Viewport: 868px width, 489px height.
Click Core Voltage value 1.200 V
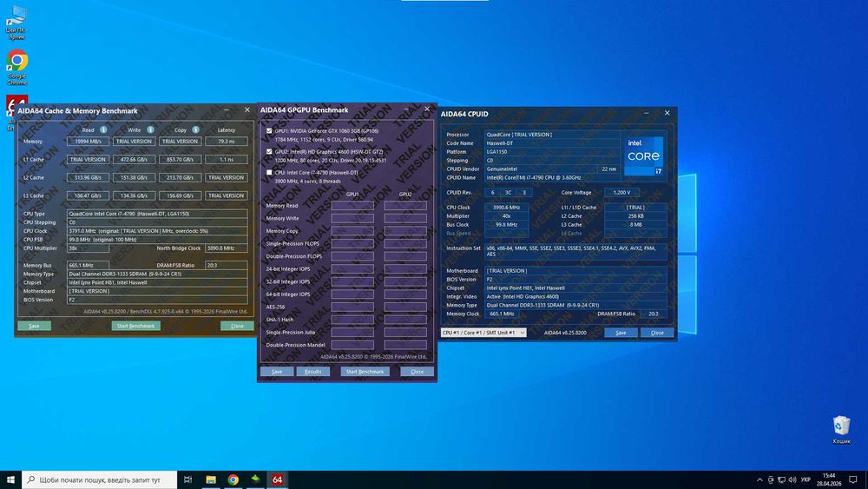[x=621, y=193]
